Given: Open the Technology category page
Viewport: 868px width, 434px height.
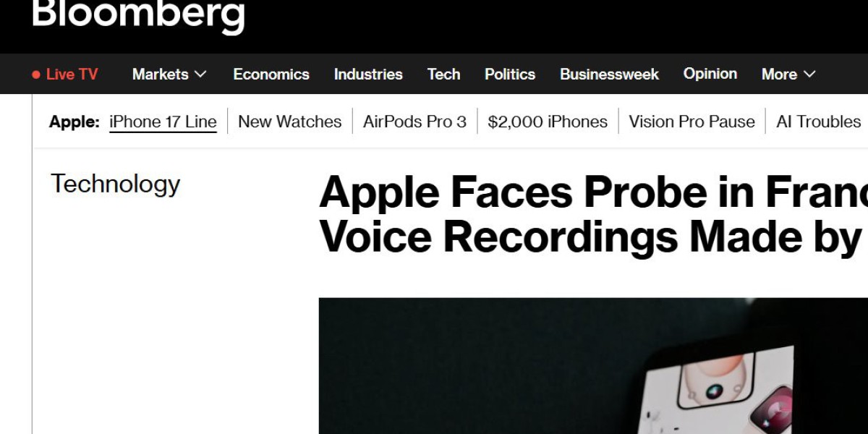Looking at the screenshot, I should (x=115, y=184).
